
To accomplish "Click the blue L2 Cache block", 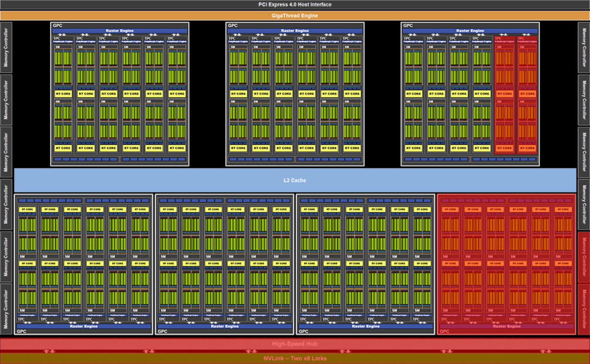I will click(x=295, y=180).
